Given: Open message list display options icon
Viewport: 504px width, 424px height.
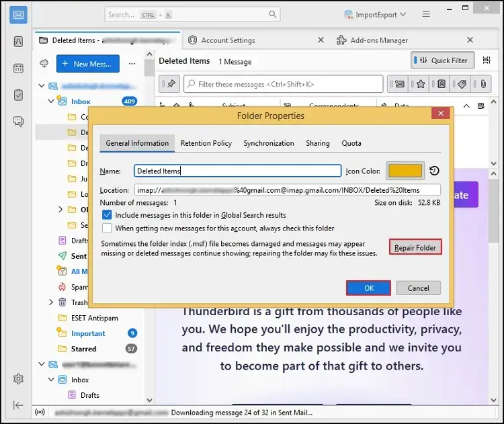Looking at the screenshot, I should point(487,60).
